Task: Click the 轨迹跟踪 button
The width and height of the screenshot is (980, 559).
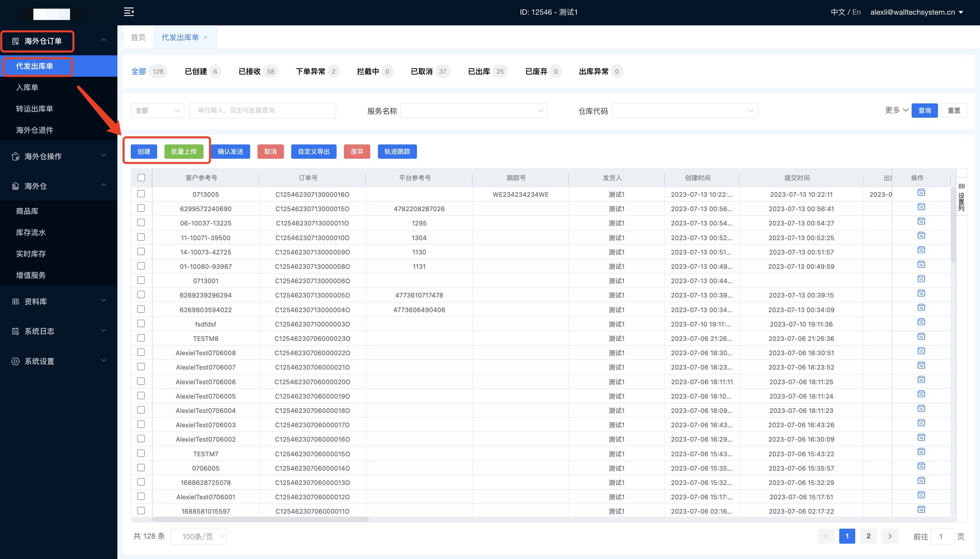Action: pyautogui.click(x=397, y=152)
